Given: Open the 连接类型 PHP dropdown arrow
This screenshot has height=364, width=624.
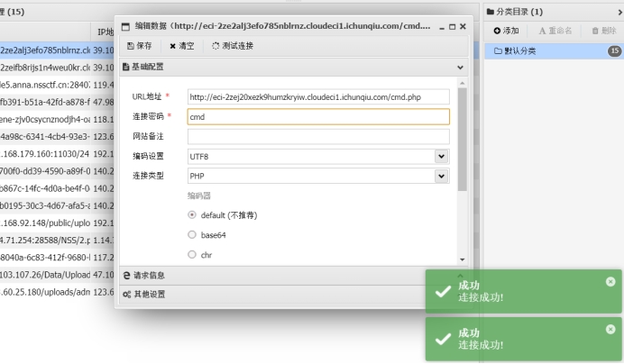Looking at the screenshot, I should click(x=441, y=176).
